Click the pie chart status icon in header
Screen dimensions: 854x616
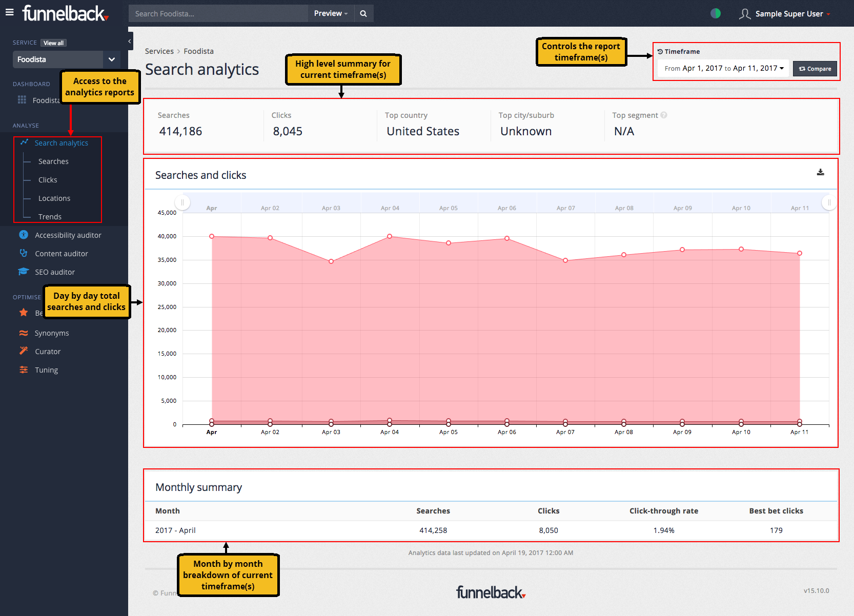(x=716, y=13)
